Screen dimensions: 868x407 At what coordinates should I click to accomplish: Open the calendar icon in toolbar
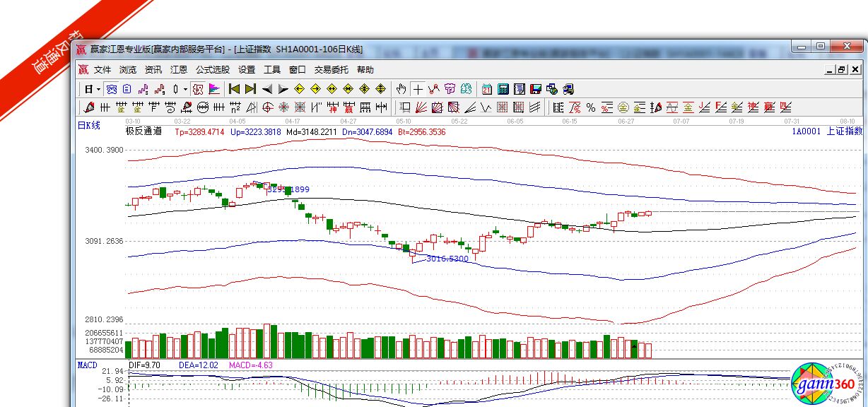pyautogui.click(x=487, y=89)
